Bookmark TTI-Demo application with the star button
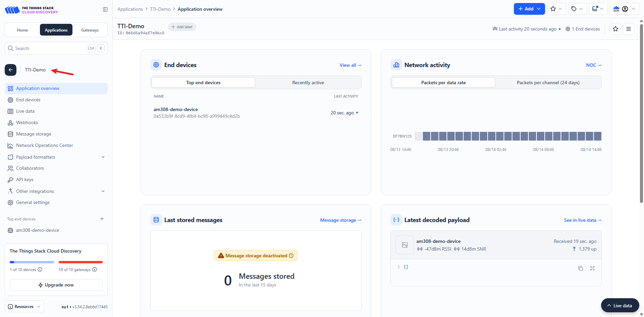The image size is (644, 317). click(x=615, y=29)
